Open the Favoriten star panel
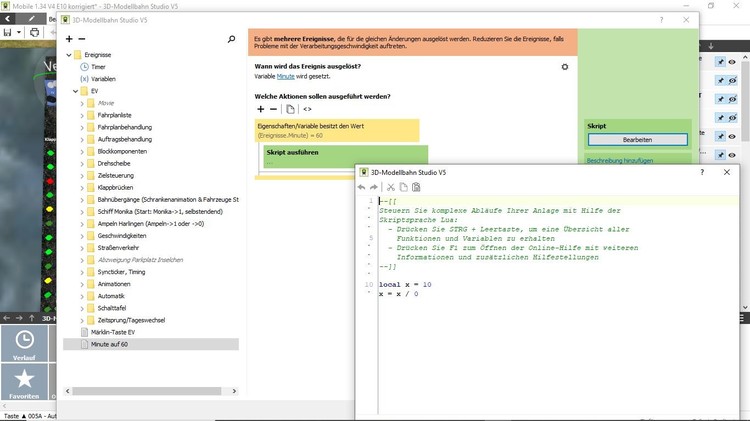 pyautogui.click(x=24, y=382)
